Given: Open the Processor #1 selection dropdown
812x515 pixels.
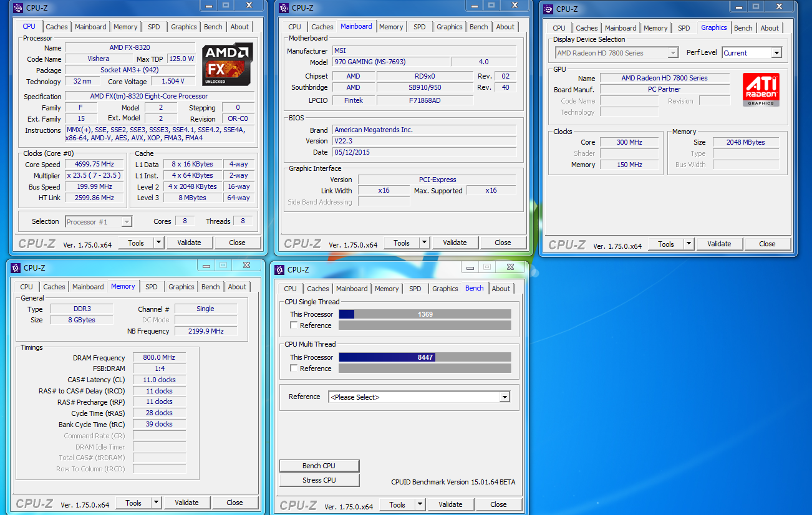Looking at the screenshot, I should 99,221.
